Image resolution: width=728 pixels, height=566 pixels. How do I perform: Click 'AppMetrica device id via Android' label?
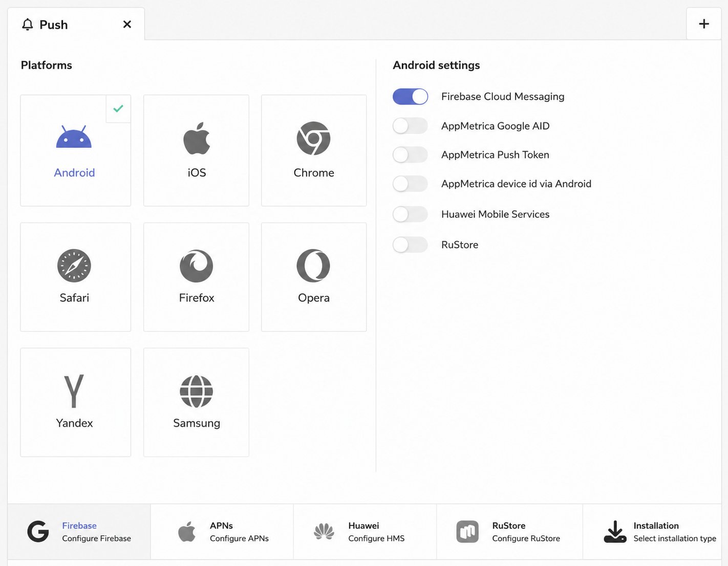[516, 184]
